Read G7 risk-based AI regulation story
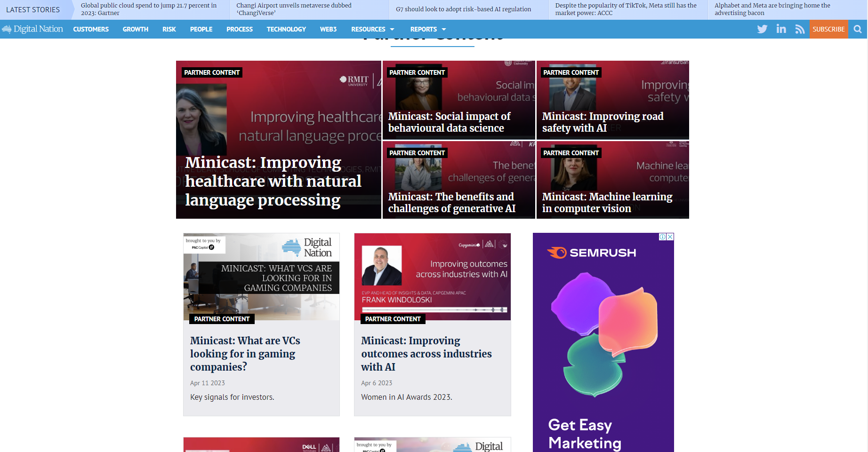The image size is (868, 452). pos(463,9)
